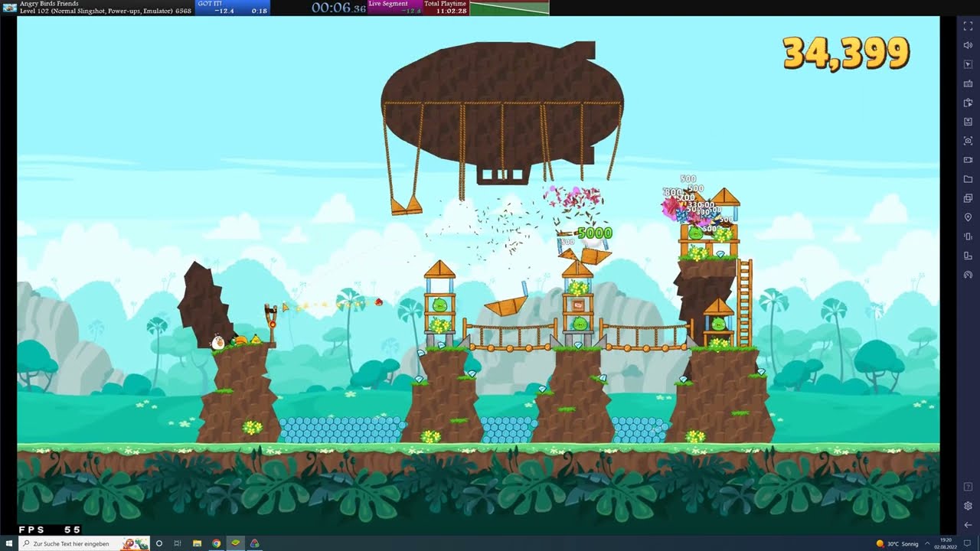The image size is (980, 551).
Task: Open the multi-instance manager icon
Action: pos(968,198)
